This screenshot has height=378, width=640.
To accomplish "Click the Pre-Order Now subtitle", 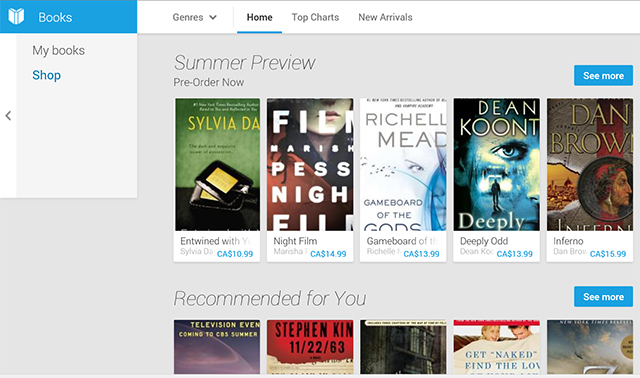I will pos(209,82).
